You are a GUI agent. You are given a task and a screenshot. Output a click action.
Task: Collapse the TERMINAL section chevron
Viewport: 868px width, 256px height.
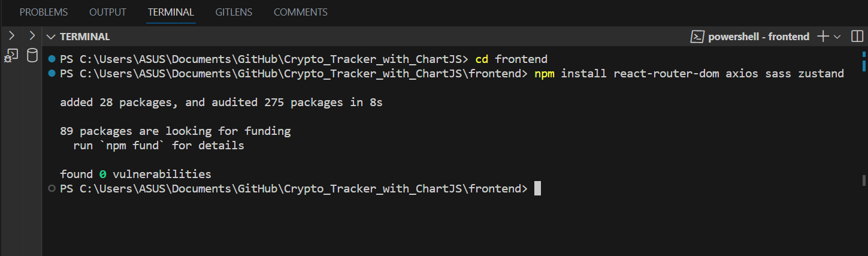coord(52,37)
